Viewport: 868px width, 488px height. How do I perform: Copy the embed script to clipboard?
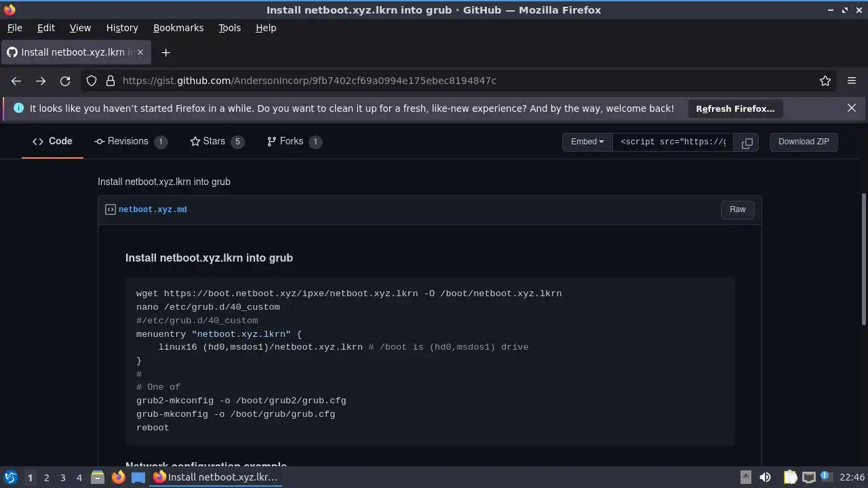(x=747, y=142)
